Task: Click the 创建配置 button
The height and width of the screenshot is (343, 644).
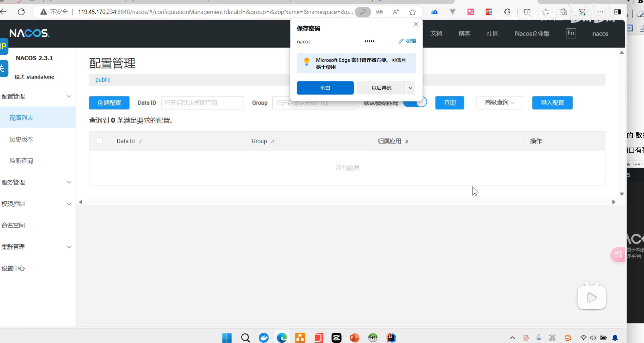Action: (109, 103)
